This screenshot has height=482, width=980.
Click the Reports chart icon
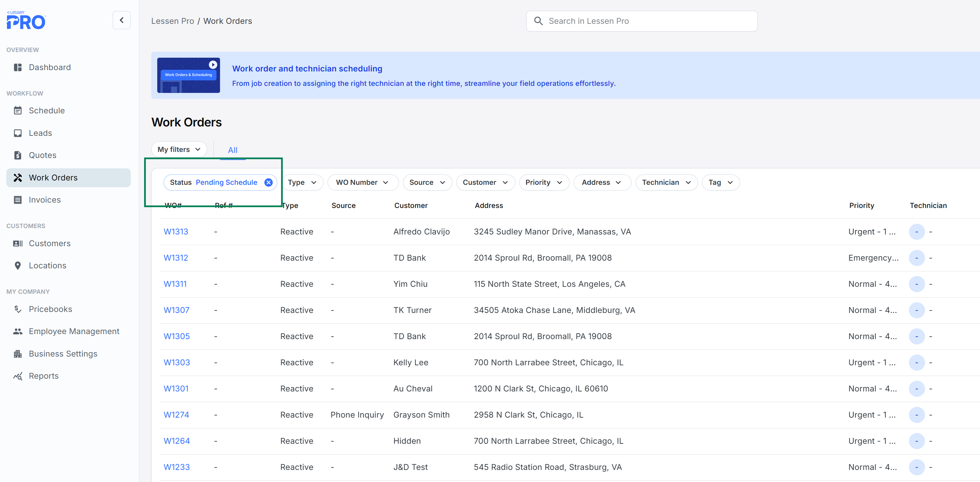click(17, 376)
